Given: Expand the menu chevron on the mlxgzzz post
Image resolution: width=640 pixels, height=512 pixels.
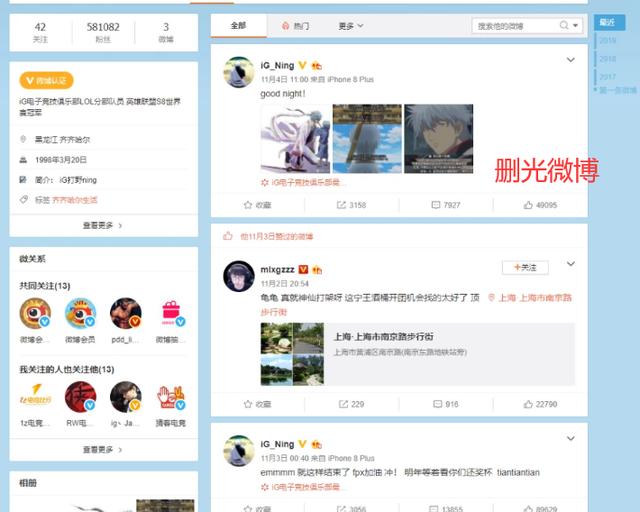Looking at the screenshot, I should coord(571,264).
